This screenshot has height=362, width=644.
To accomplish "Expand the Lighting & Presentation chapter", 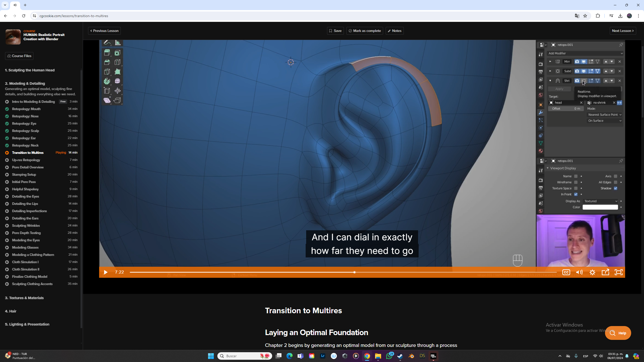I will [x=27, y=324].
